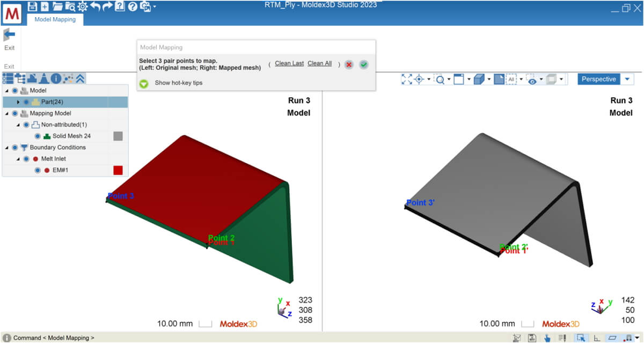This screenshot has width=644, height=343.
Task: Select Solid Mesh 24 in the tree
Action: (71, 136)
